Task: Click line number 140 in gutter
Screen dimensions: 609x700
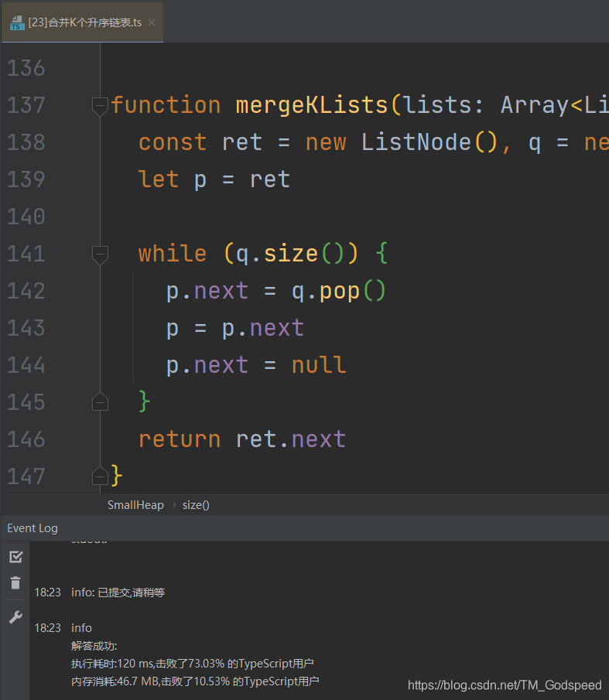Action: coord(26,217)
